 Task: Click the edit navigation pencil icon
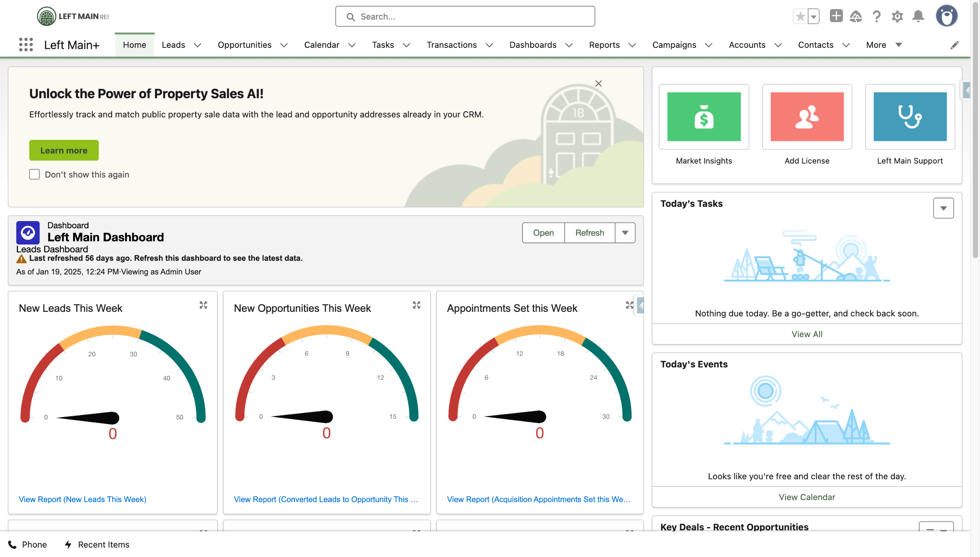[x=954, y=45]
